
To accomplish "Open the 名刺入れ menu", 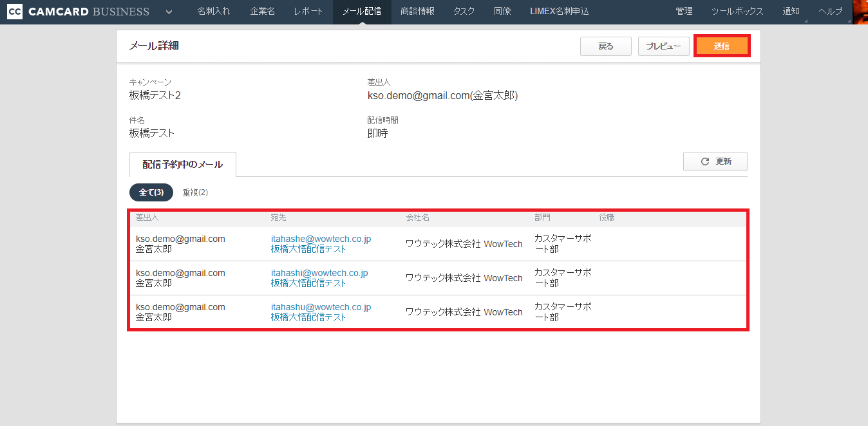I will pos(213,12).
